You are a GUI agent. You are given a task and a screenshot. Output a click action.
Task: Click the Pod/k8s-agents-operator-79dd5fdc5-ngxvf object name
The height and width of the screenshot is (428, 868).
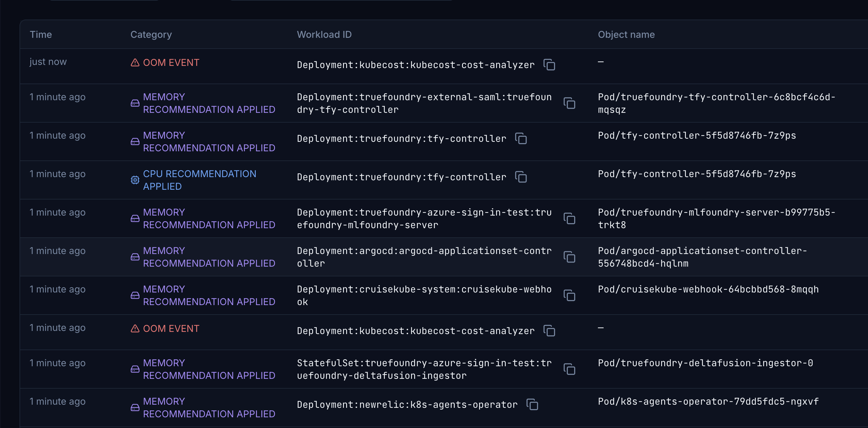(x=708, y=401)
